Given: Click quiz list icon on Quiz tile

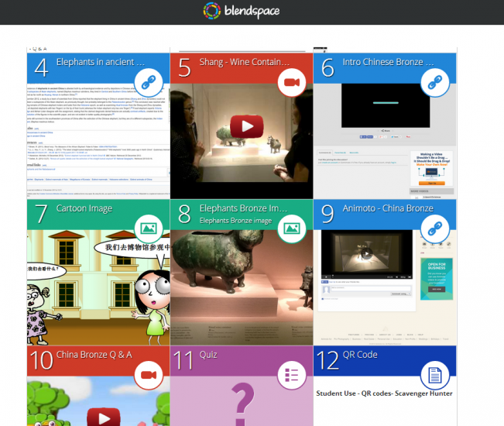Looking at the screenshot, I should 292,375.
